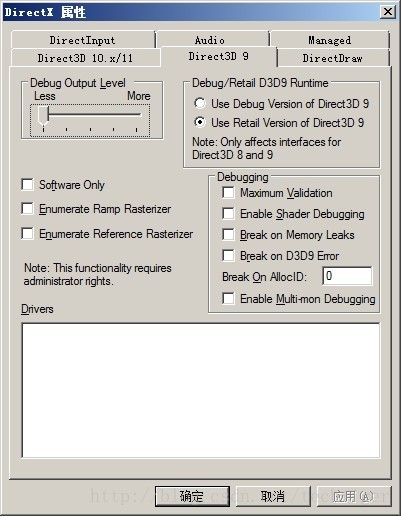401x516 pixels.
Task: Switch to the DirectInput tab
Action: click(83, 40)
